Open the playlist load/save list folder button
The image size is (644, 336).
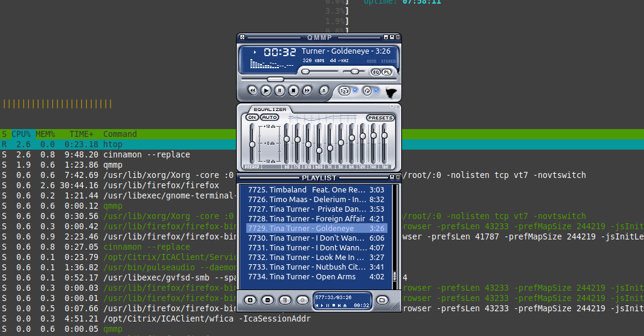[x=381, y=300]
